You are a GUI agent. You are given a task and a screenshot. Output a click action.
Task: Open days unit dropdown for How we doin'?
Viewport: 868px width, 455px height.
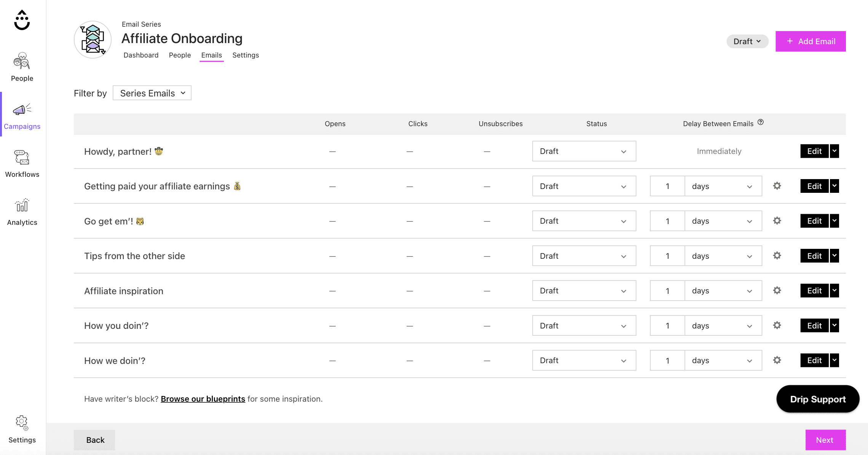click(723, 360)
